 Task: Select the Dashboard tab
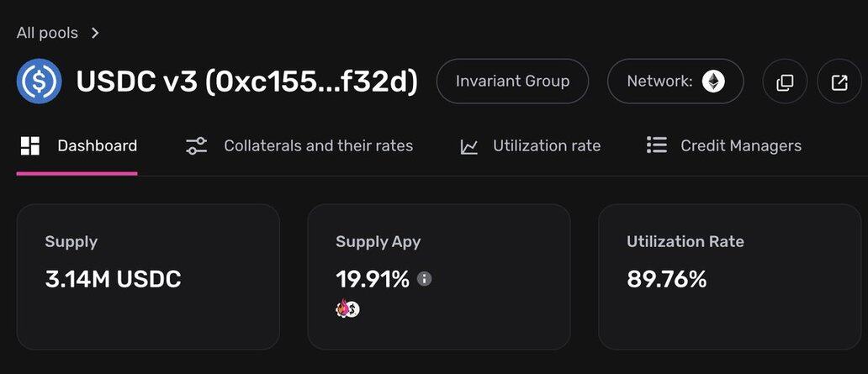[97, 146]
